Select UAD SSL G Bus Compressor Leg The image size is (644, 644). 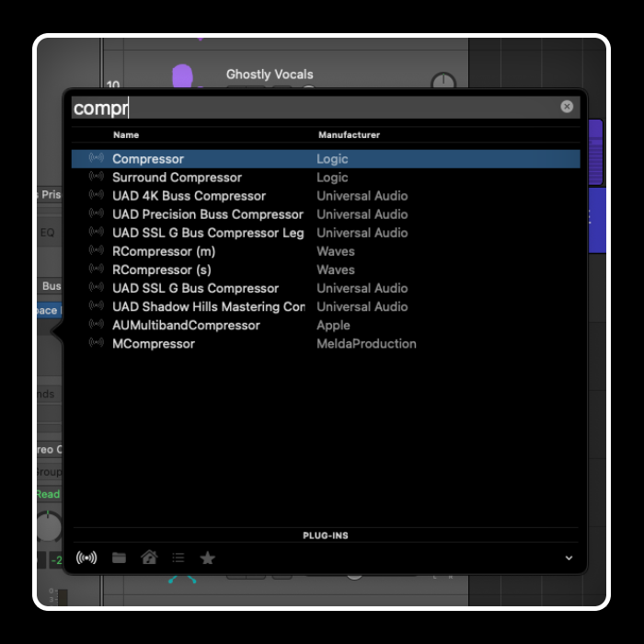(x=326, y=233)
